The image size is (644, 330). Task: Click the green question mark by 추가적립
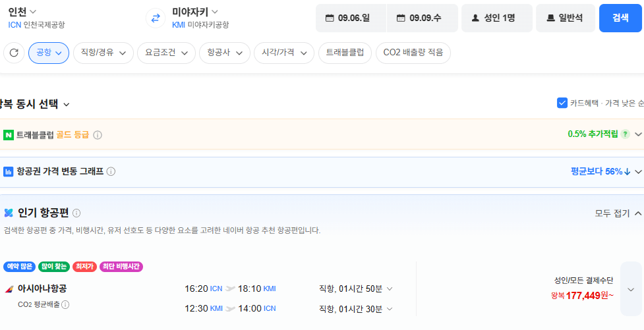625,134
